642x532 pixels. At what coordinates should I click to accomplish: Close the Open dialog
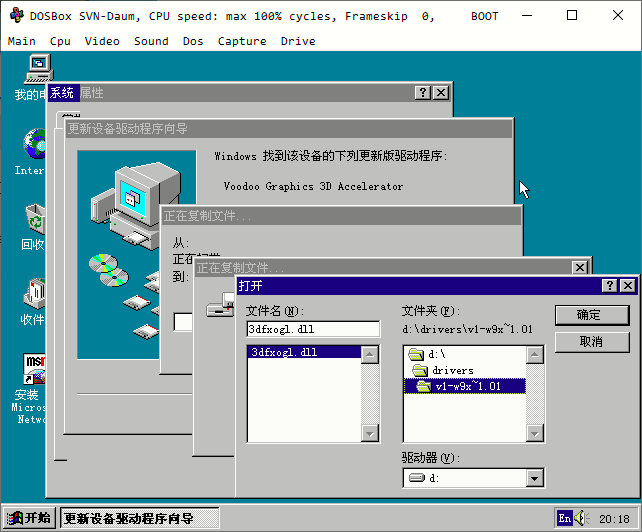pos(628,285)
